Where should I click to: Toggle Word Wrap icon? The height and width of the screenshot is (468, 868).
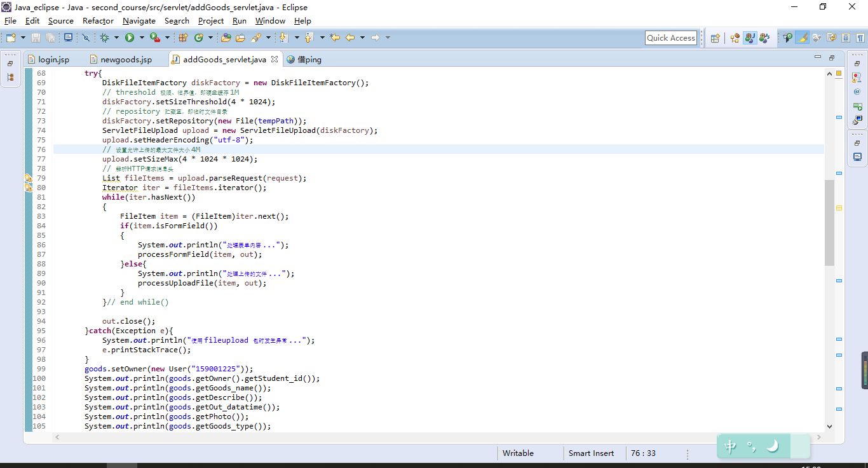[x=831, y=38]
